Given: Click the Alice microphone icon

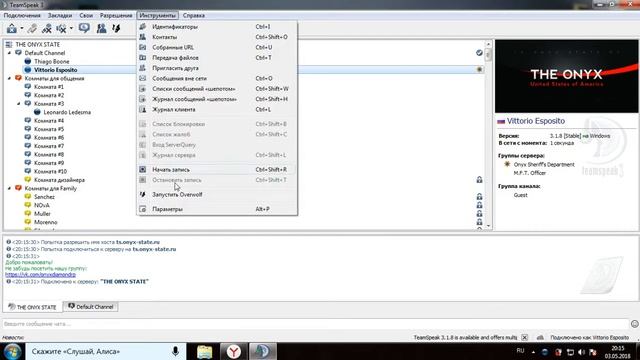Looking at the screenshot, I should tap(175, 351).
